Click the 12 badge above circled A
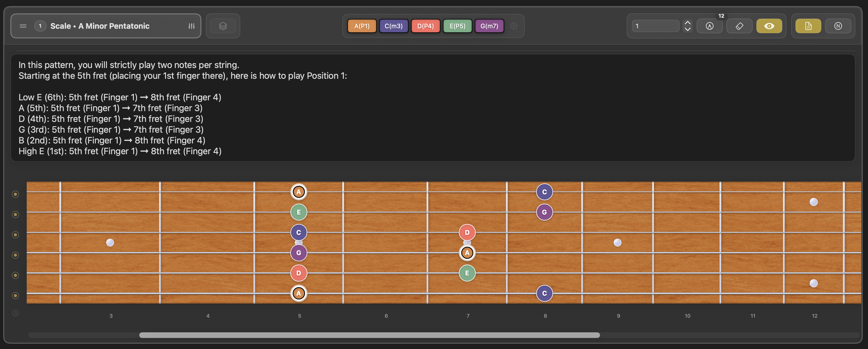 pos(721,16)
